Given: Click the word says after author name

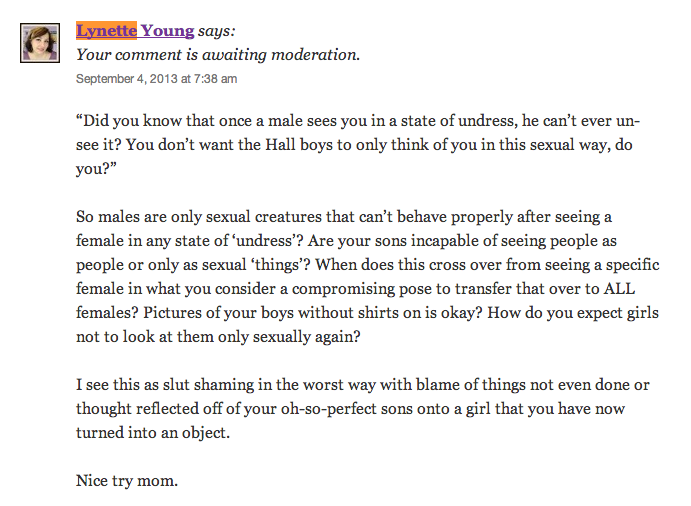Looking at the screenshot, I should pyautogui.click(x=216, y=31).
